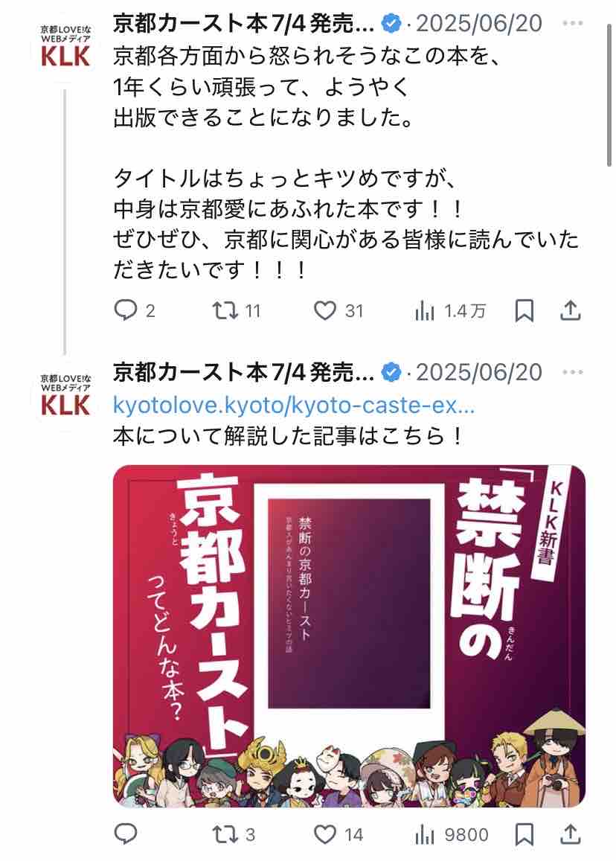
Task: Open the KLK profile avatar on first tweet
Action: coord(65,46)
